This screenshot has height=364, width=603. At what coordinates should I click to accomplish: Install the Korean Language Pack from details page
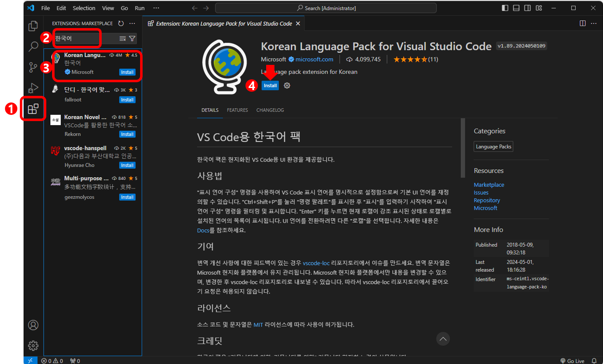click(x=270, y=86)
